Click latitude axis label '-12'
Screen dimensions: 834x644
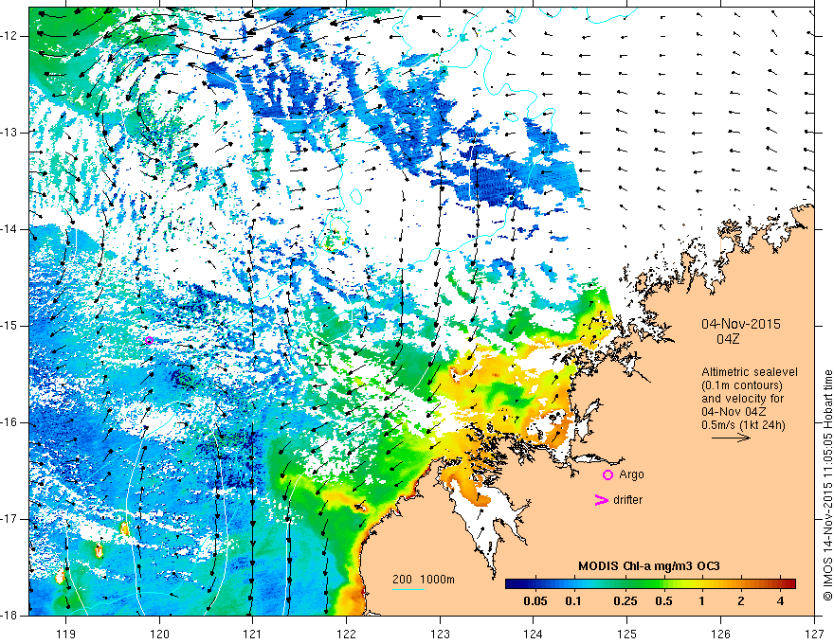coord(10,36)
